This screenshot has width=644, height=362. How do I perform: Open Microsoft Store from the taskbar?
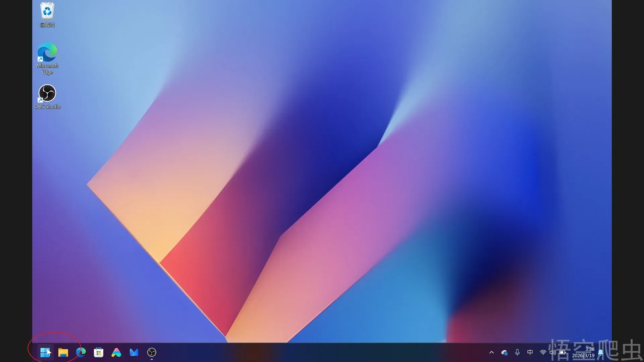point(99,352)
